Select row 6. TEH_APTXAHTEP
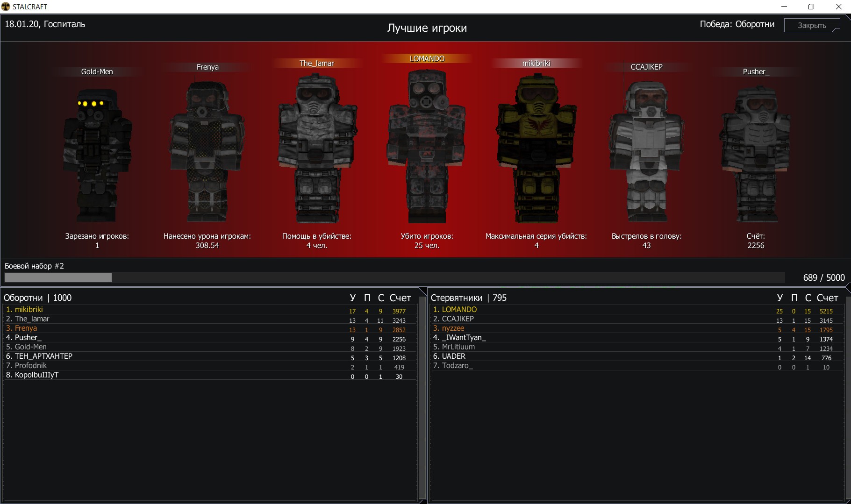Screen dimensions: 851x504 click(209, 356)
